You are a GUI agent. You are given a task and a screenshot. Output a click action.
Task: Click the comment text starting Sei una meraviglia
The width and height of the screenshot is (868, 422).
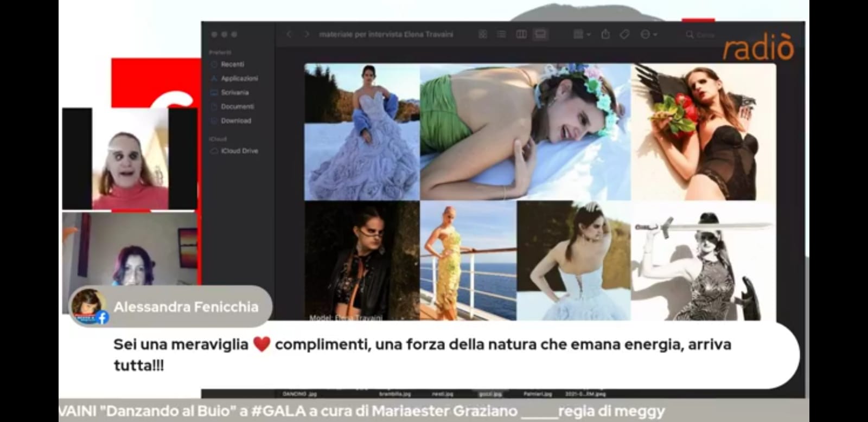coord(422,355)
